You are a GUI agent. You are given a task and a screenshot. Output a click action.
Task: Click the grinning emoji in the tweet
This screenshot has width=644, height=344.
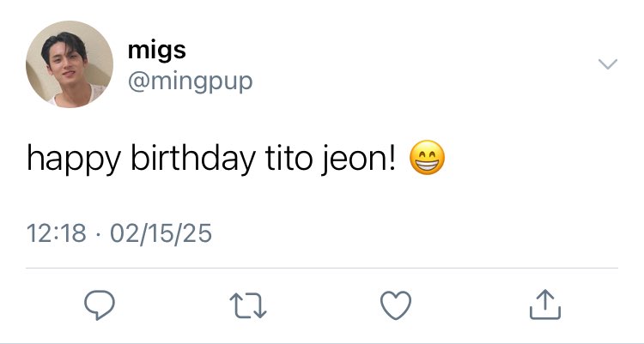[427, 157]
